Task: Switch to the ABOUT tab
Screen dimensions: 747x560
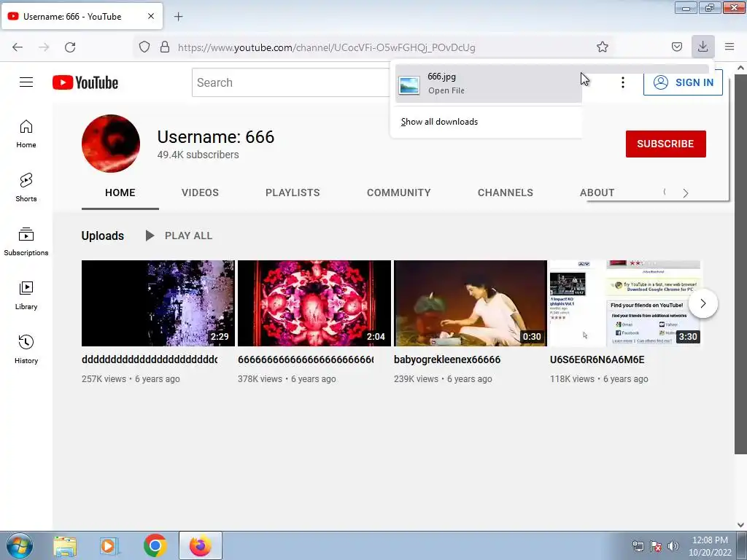Action: [597, 192]
